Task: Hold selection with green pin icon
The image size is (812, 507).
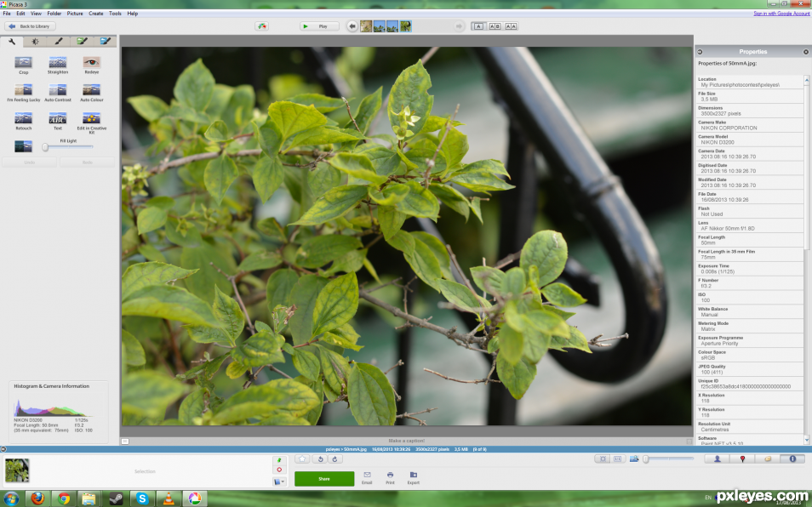Action: 279,460
